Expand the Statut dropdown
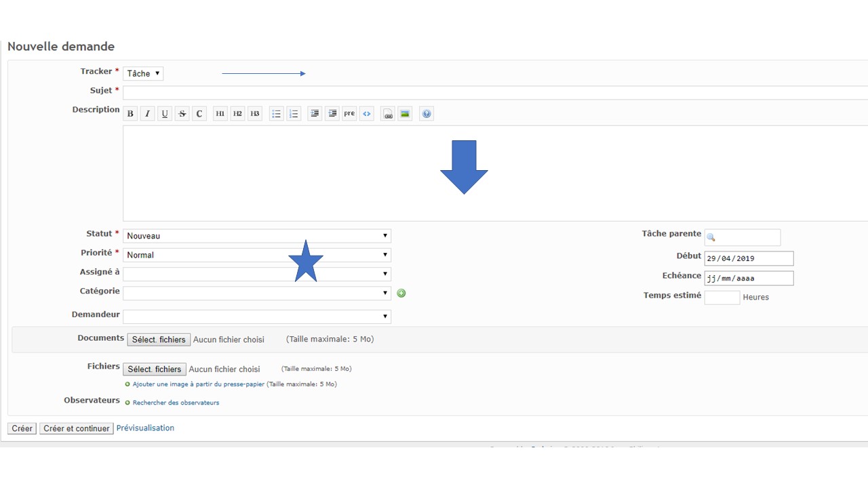This screenshot has width=868, height=488. click(256, 236)
